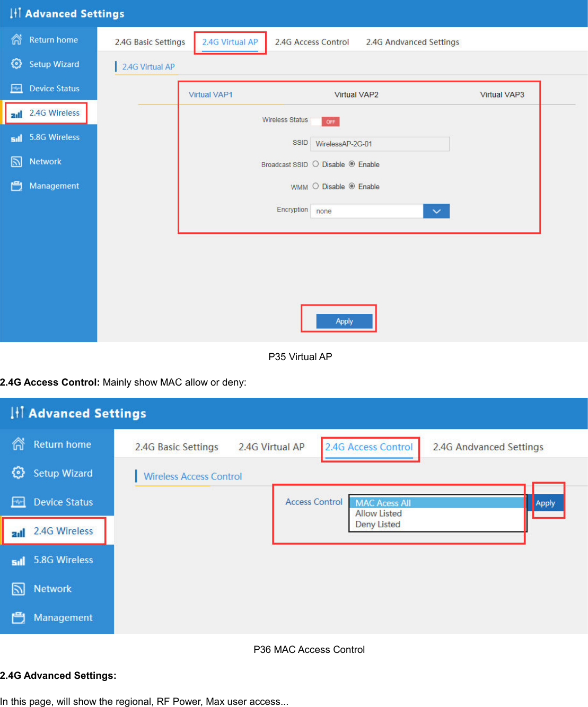This screenshot has width=588, height=707.
Task: Click Return home house icon in bottom screenshot
Action: coord(19,444)
